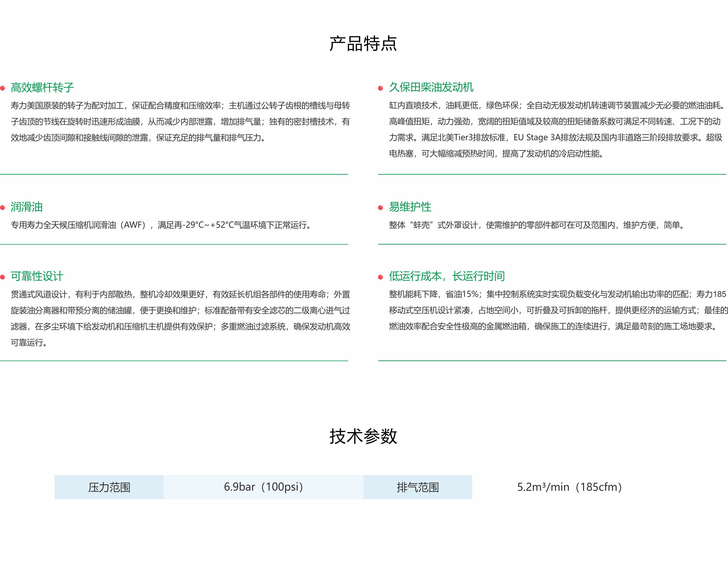The height and width of the screenshot is (582, 728).
Task: Click the red bullet beside 润滑油
Action: tap(3, 208)
